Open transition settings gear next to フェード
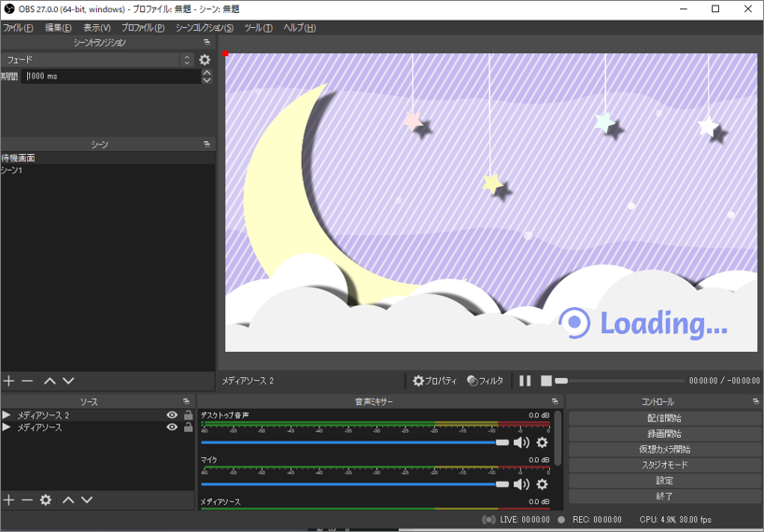The height and width of the screenshot is (532, 764). click(x=205, y=60)
